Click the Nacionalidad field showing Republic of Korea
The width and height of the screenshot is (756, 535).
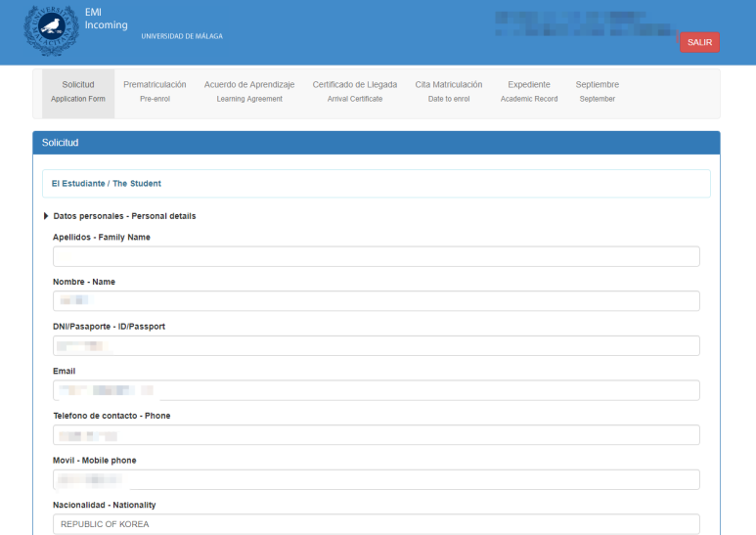[376, 524]
